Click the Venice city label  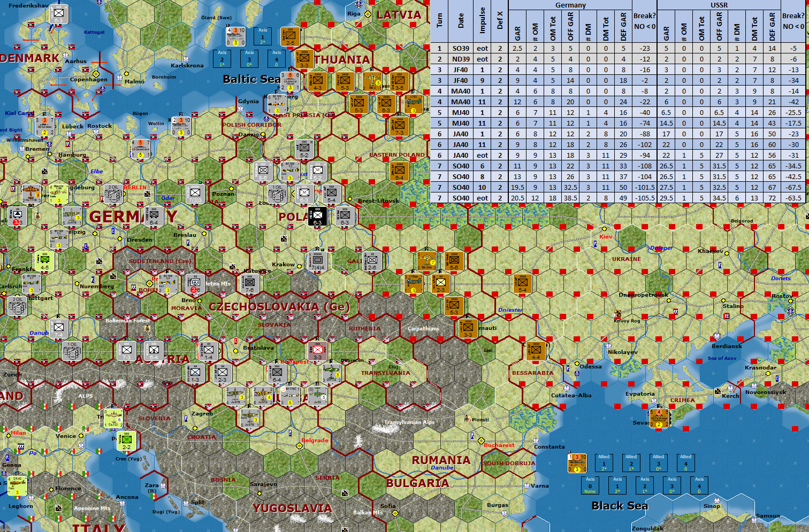[66, 436]
